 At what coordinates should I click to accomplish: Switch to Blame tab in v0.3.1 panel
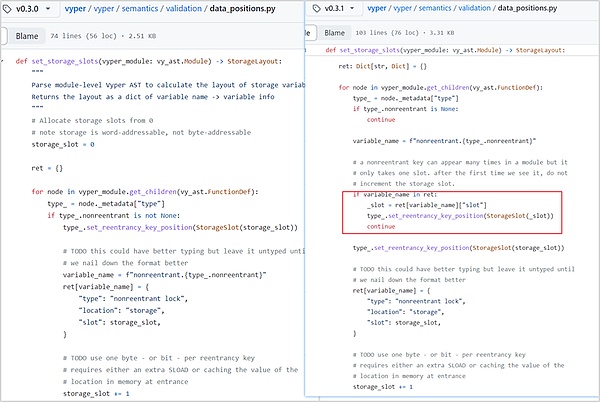337,33
